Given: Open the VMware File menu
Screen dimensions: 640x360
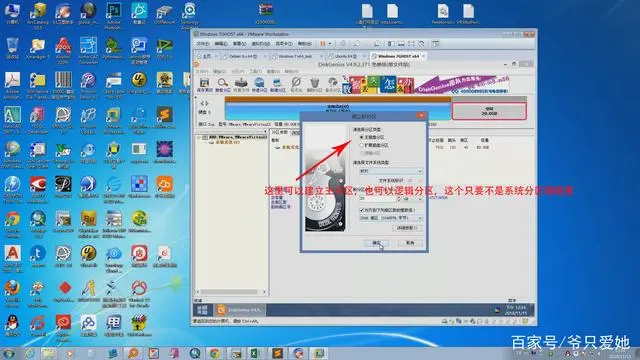Looking at the screenshot, I should (203, 44).
